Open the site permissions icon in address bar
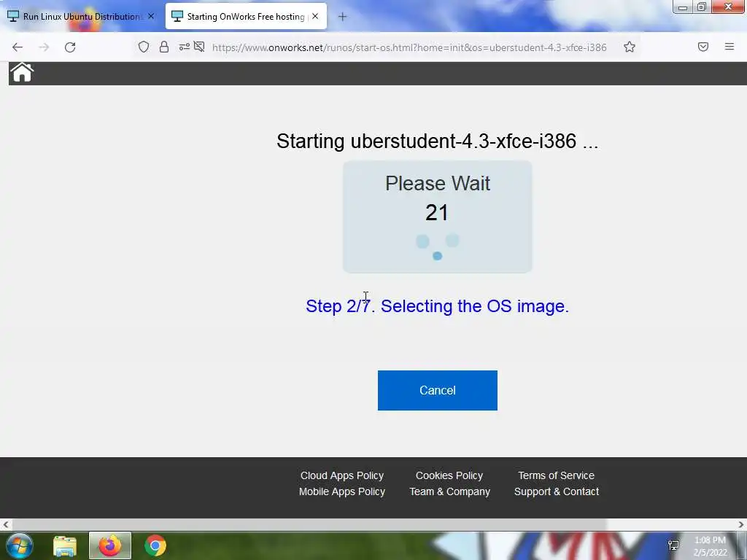The width and height of the screenshot is (747, 560). click(x=184, y=47)
